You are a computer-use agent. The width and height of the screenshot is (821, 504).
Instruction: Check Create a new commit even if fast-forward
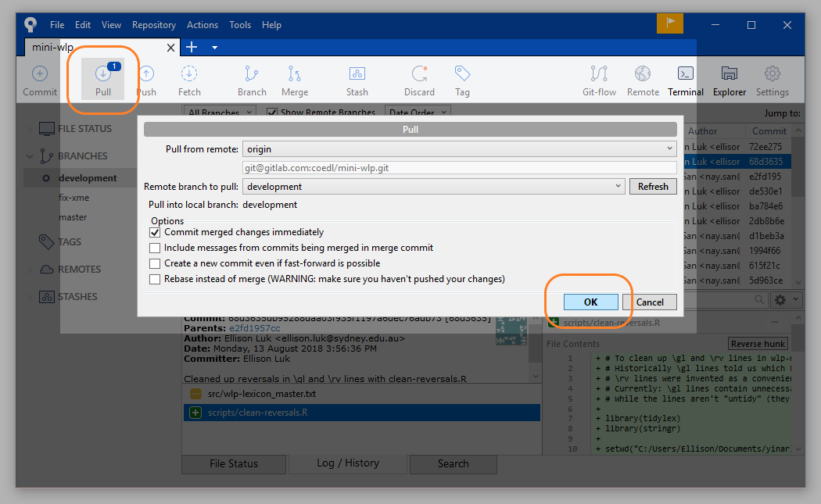click(155, 264)
